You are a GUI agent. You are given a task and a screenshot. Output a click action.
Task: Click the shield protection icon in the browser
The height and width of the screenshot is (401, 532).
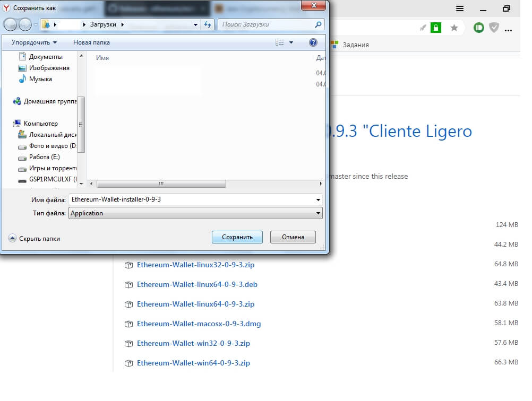coord(494,28)
